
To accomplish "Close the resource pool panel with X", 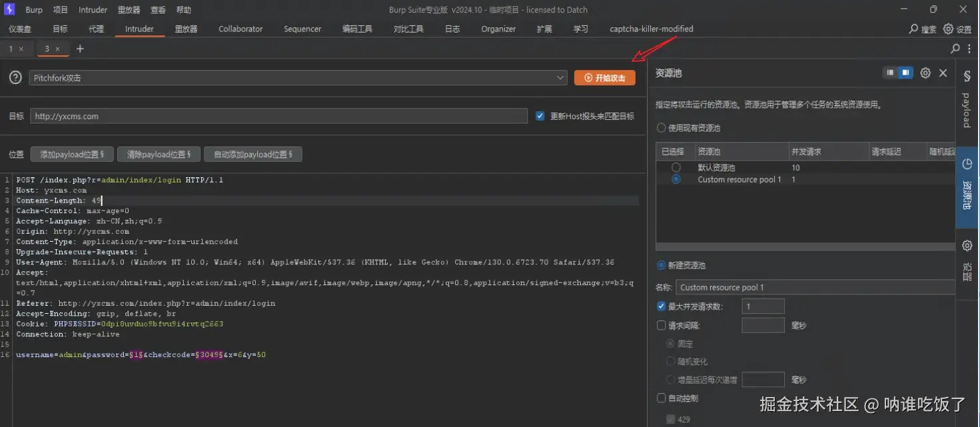I will (943, 73).
